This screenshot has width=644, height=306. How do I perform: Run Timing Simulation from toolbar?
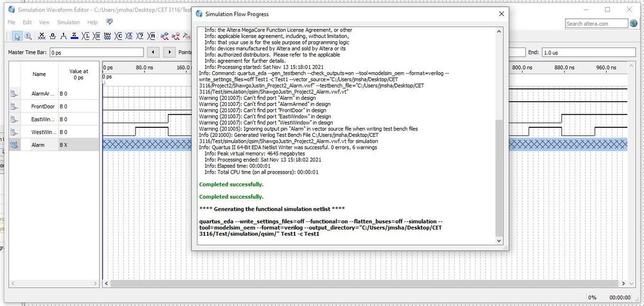176,36
